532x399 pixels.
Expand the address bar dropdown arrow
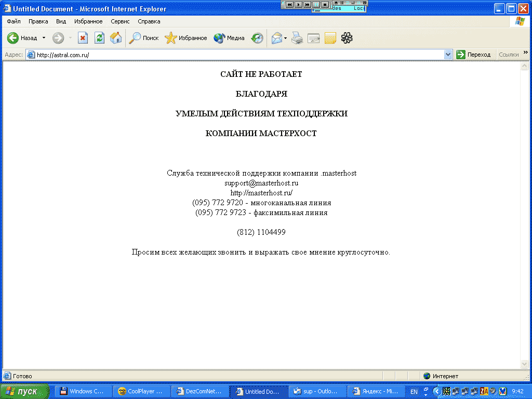448,55
